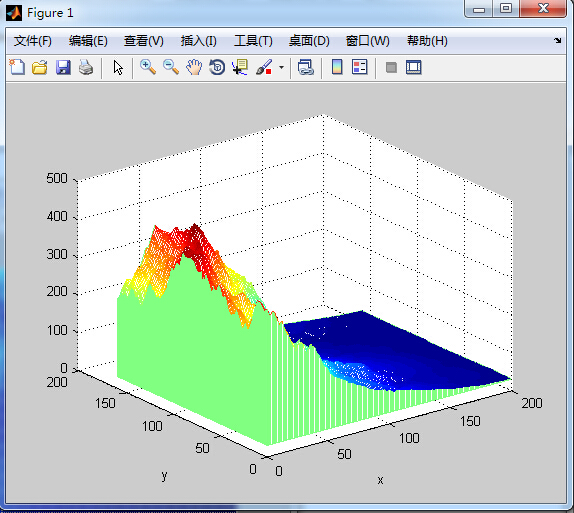Select the Pan hand tool
The height and width of the screenshot is (513, 574).
click(194, 68)
